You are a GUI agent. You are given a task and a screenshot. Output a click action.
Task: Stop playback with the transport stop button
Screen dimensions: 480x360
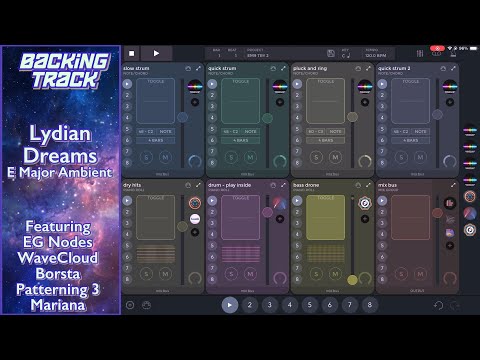pos(132,53)
